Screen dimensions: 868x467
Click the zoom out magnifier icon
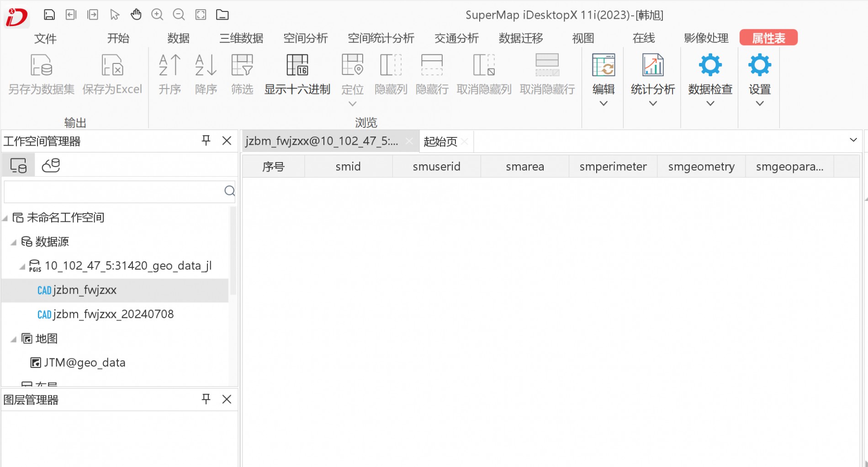point(179,15)
